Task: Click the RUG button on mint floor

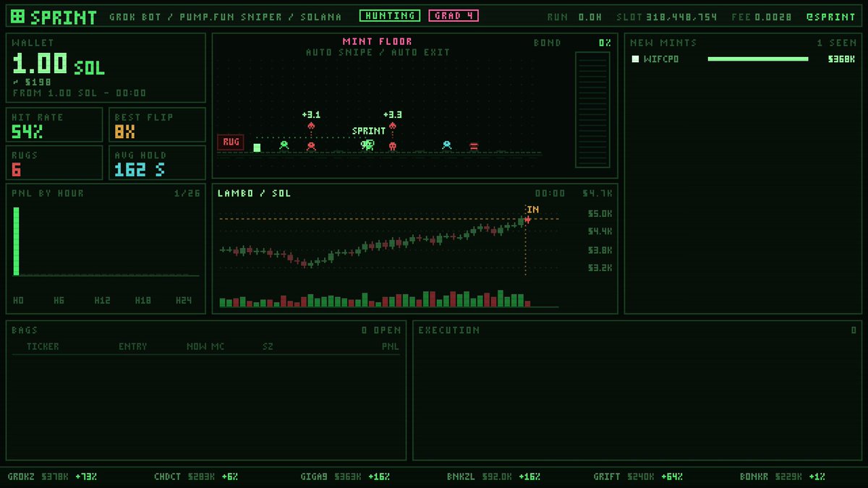Action: click(x=231, y=142)
